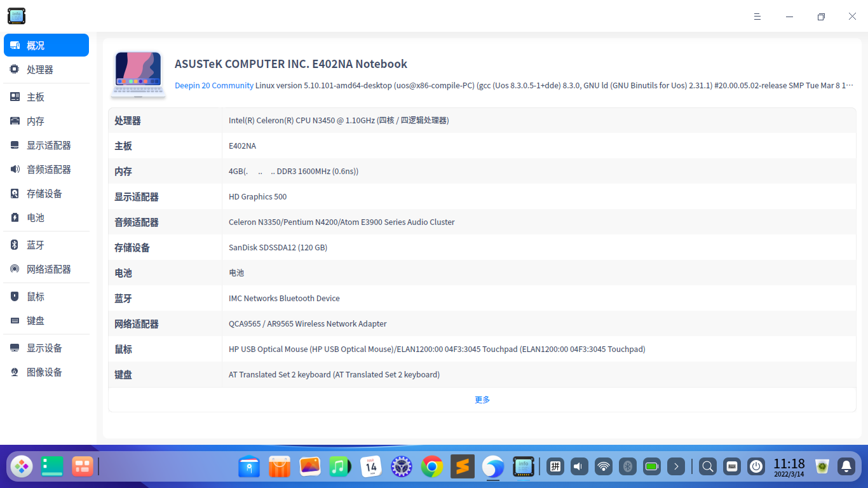Click the 拼 input method tray icon

coord(555,467)
